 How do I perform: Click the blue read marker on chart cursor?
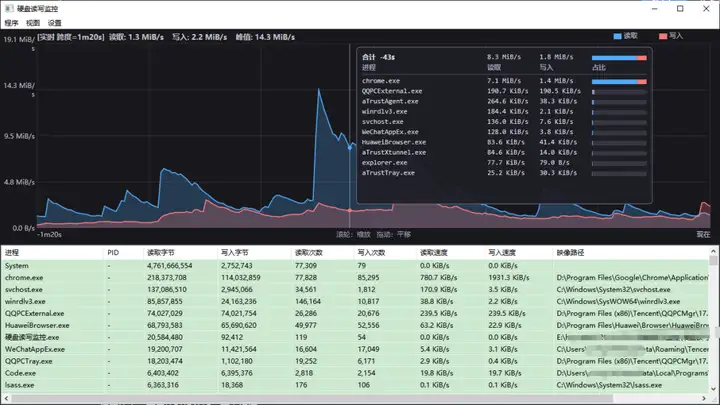click(350, 148)
